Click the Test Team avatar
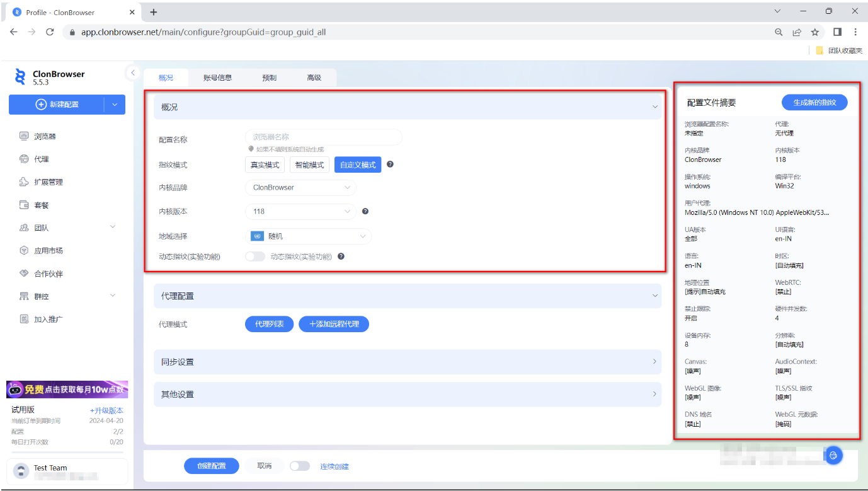 22,471
